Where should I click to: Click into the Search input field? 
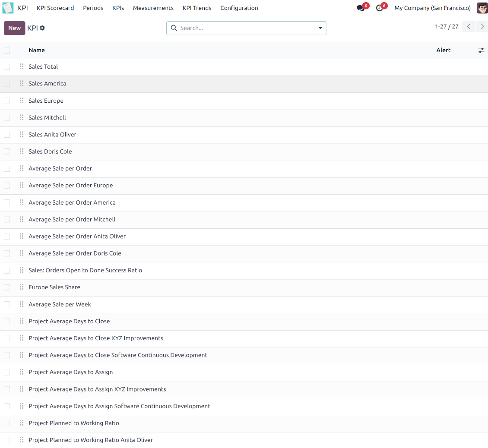[x=244, y=28]
